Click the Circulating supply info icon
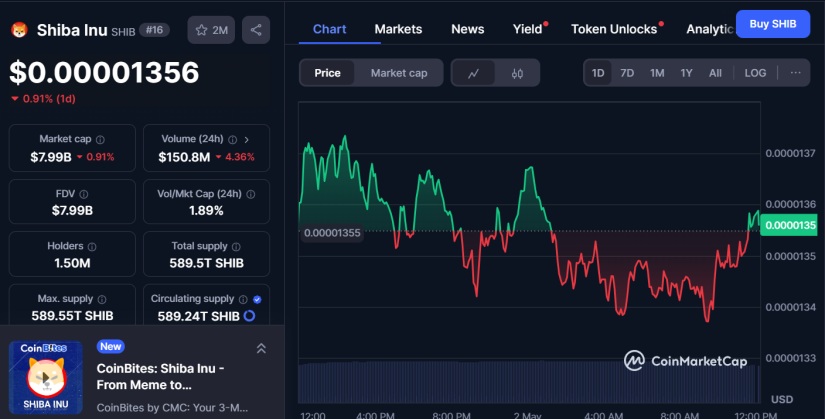Screen dimensions: 825x419 click(243, 299)
